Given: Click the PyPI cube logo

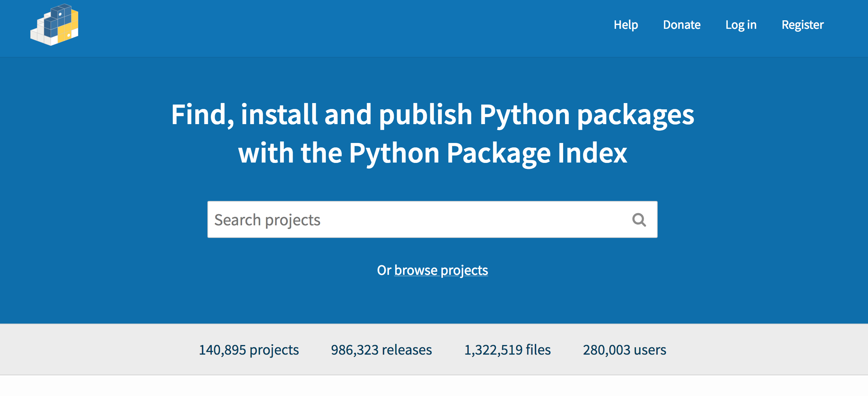Looking at the screenshot, I should point(54,25).
